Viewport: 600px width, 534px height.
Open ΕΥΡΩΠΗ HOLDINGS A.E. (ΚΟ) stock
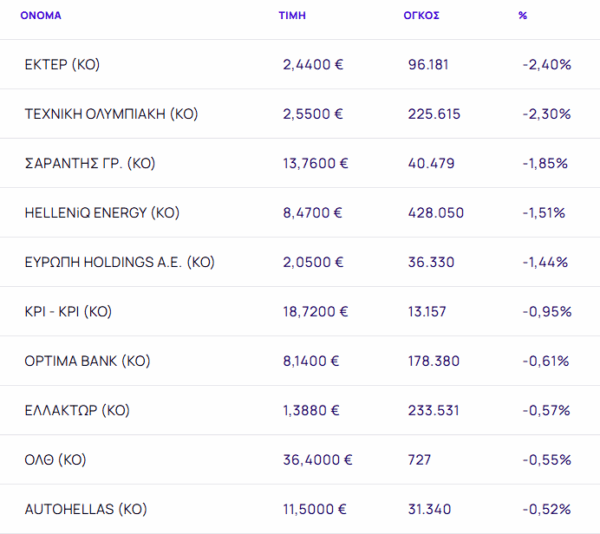point(119,262)
